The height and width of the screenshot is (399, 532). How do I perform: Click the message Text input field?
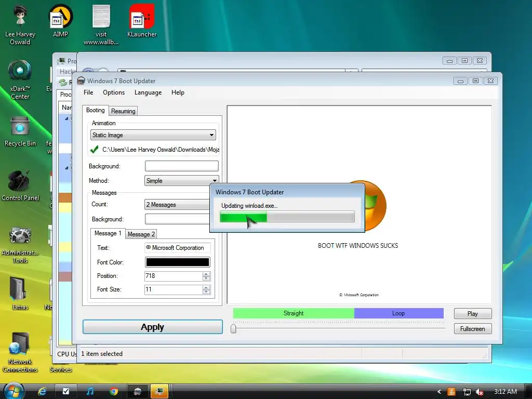coord(178,248)
